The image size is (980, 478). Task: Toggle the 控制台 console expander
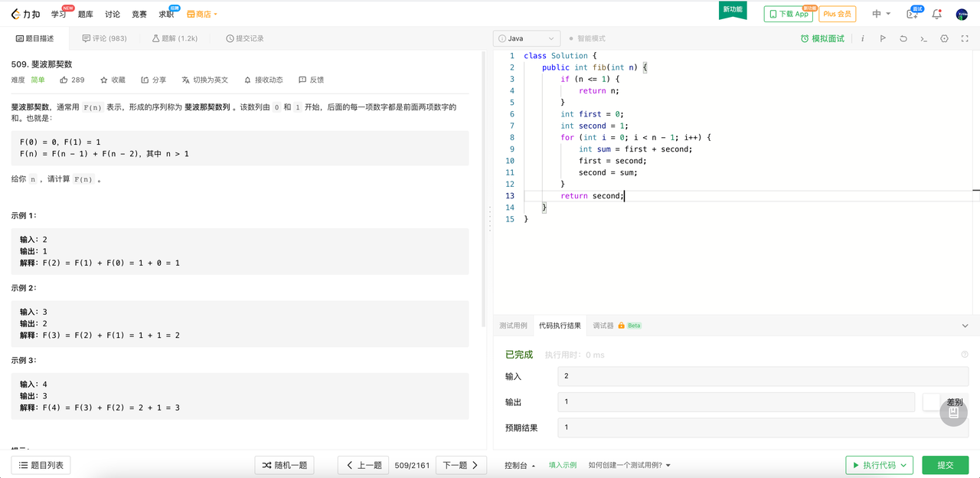coord(520,465)
